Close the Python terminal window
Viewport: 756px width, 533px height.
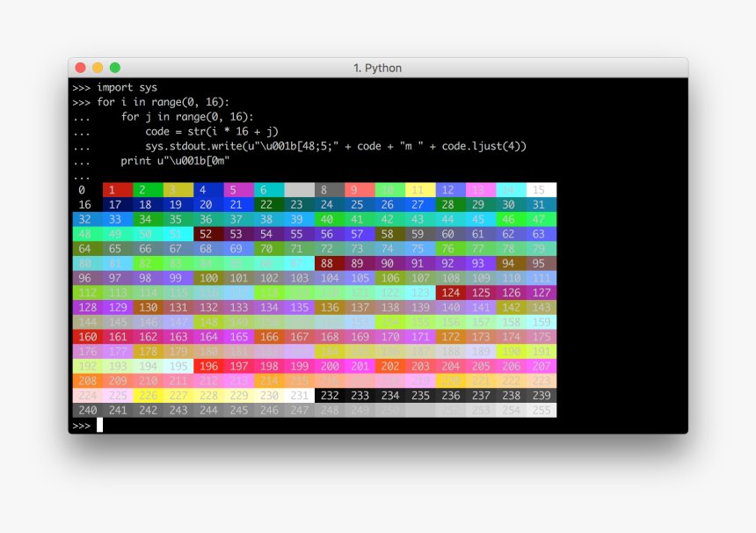81,68
